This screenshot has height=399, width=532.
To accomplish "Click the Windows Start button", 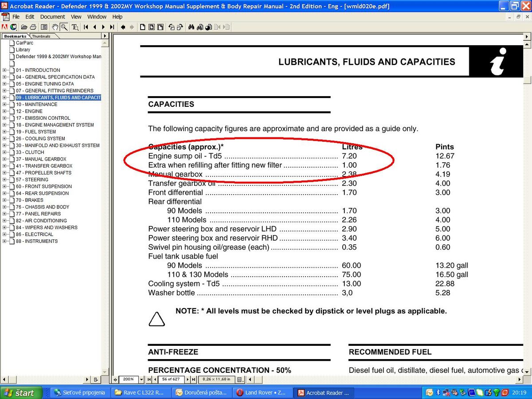I will click(x=21, y=393).
